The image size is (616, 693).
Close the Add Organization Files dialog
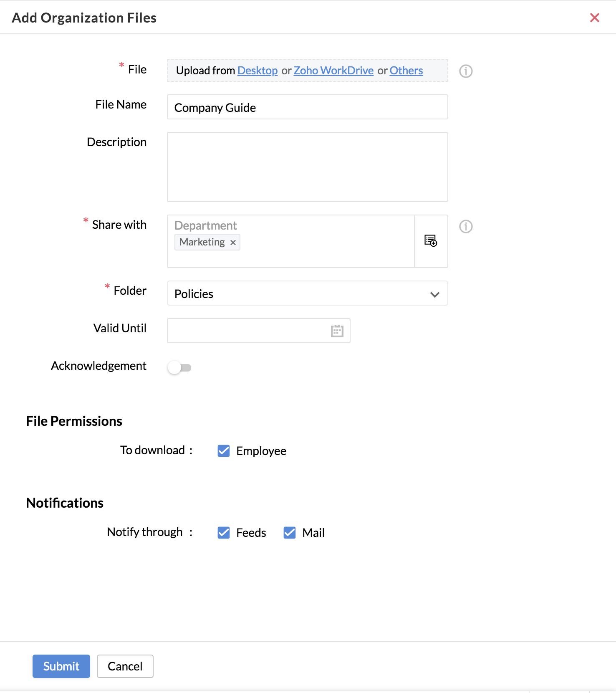coord(594,18)
